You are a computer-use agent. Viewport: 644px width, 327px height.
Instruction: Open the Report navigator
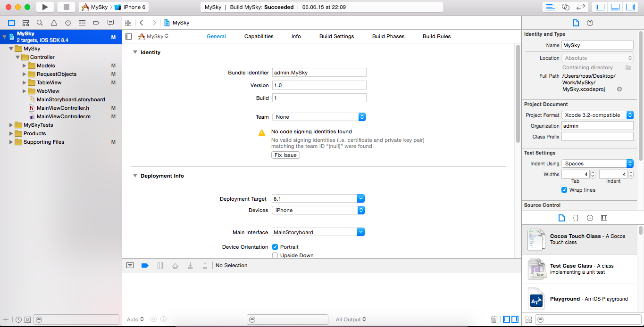(x=110, y=23)
